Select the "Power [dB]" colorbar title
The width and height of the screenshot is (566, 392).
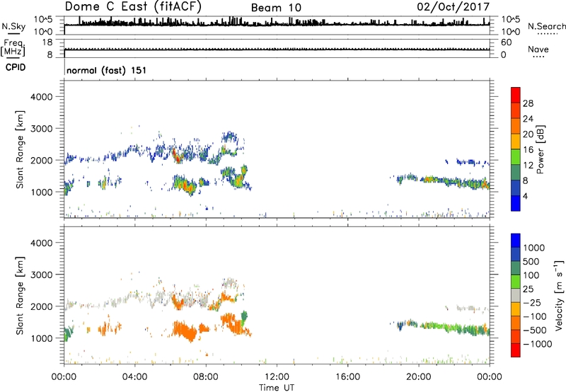pyautogui.click(x=541, y=149)
